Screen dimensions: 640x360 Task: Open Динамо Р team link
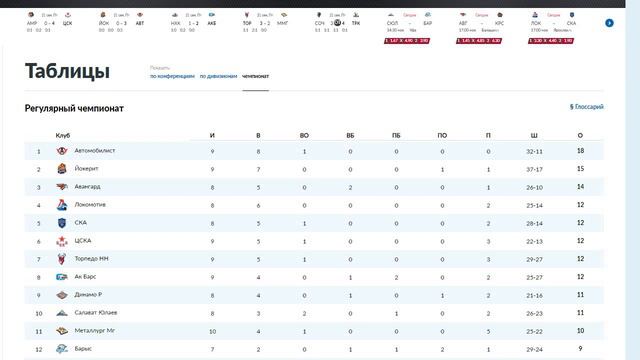coord(88,294)
